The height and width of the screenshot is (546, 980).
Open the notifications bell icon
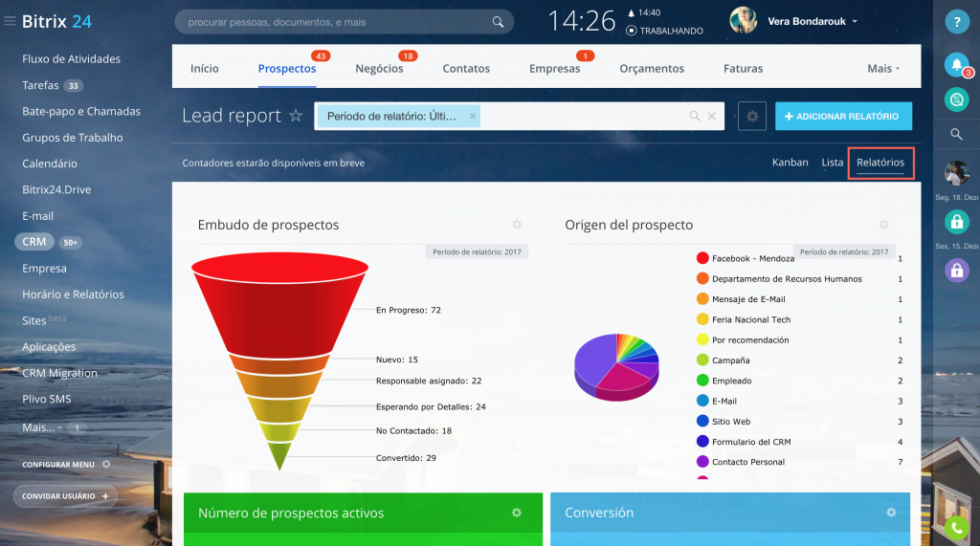tap(955, 64)
